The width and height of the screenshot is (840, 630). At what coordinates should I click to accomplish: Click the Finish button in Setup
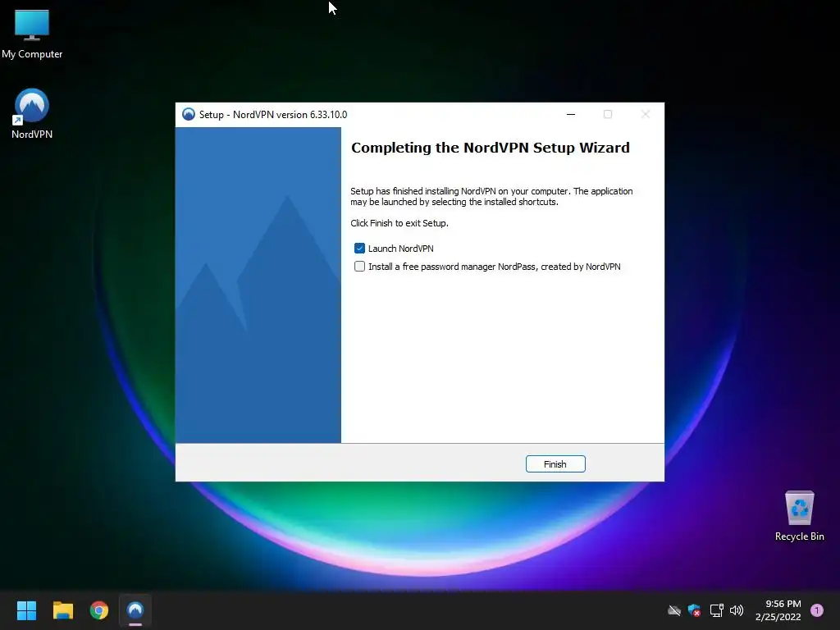pos(555,464)
